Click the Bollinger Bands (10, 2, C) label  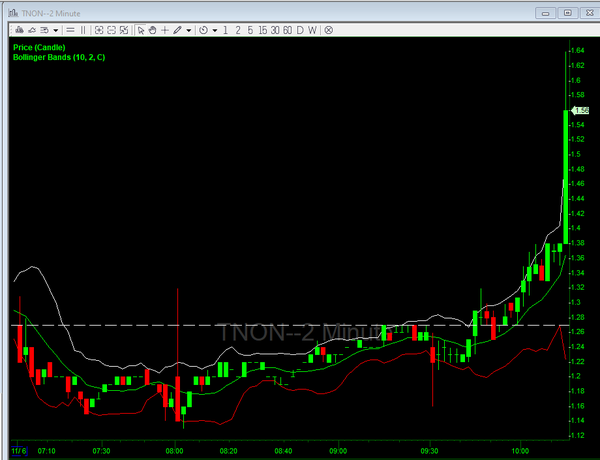57,58
